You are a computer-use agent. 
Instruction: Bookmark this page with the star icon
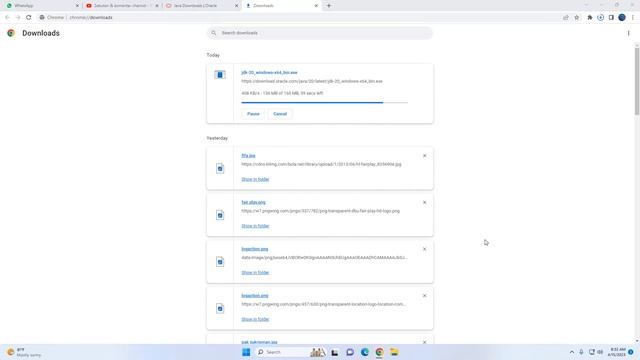[577, 18]
